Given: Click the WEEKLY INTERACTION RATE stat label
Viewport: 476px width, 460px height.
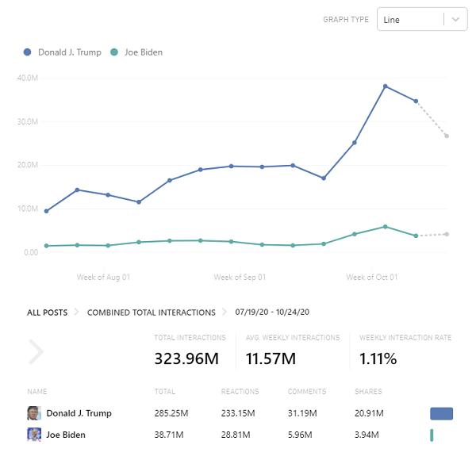Looking at the screenshot, I should [405, 338].
